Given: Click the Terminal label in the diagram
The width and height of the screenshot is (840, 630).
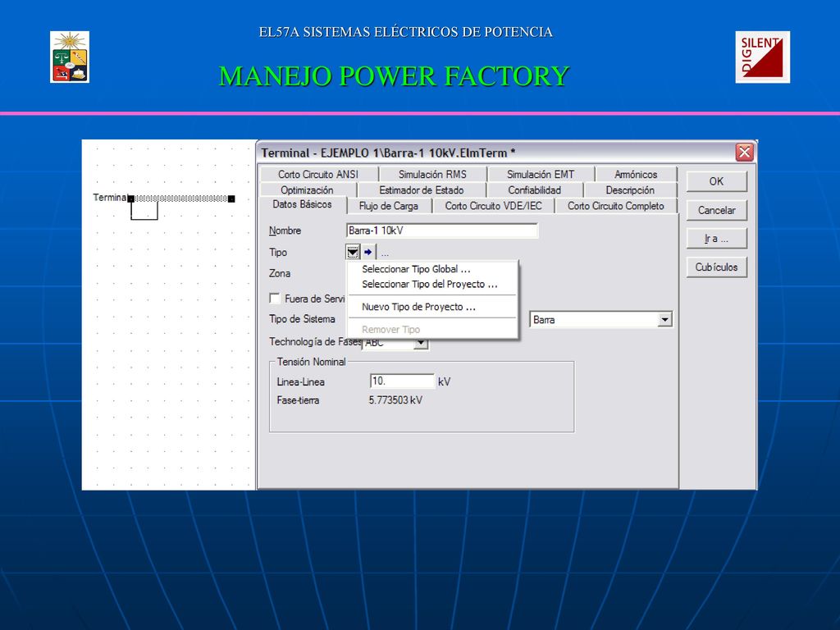Looking at the screenshot, I should (110, 197).
